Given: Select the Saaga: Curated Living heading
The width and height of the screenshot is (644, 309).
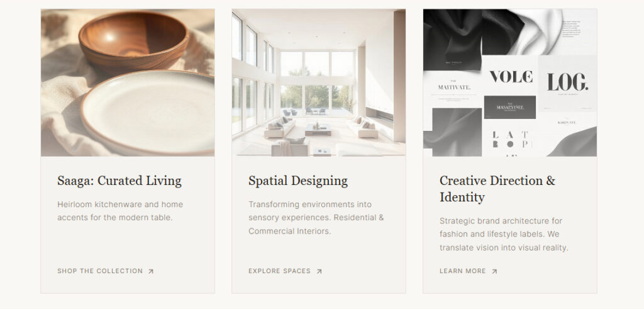Looking at the screenshot, I should (x=119, y=181).
